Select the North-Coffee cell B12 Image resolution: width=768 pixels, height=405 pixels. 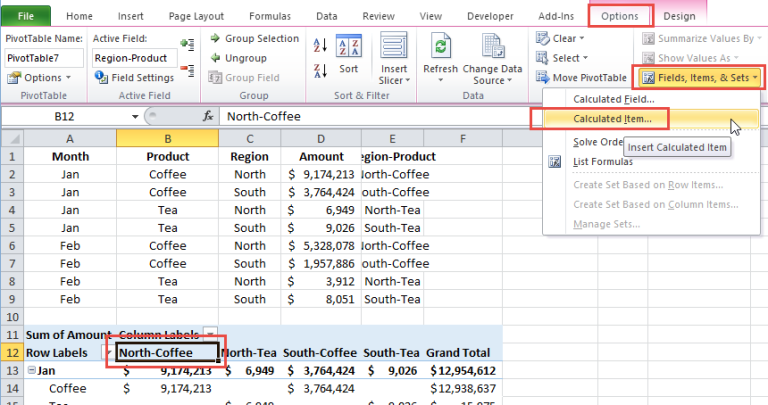(165, 353)
